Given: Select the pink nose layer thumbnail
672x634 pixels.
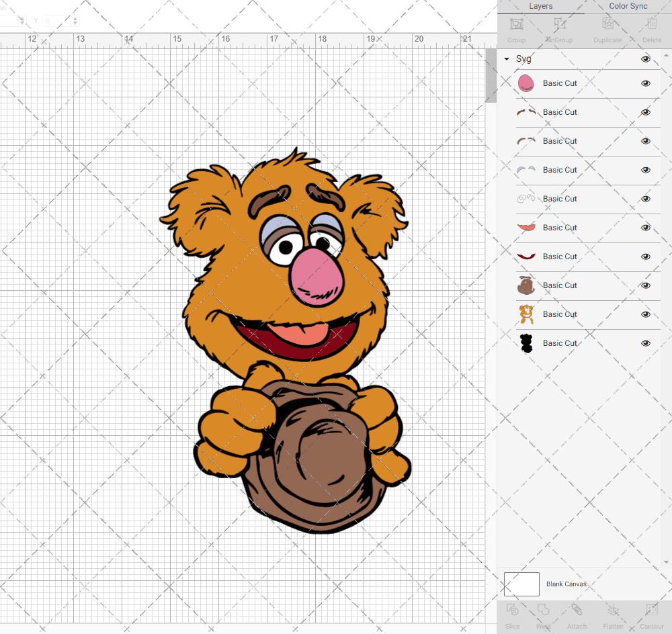Looking at the screenshot, I should (526, 83).
